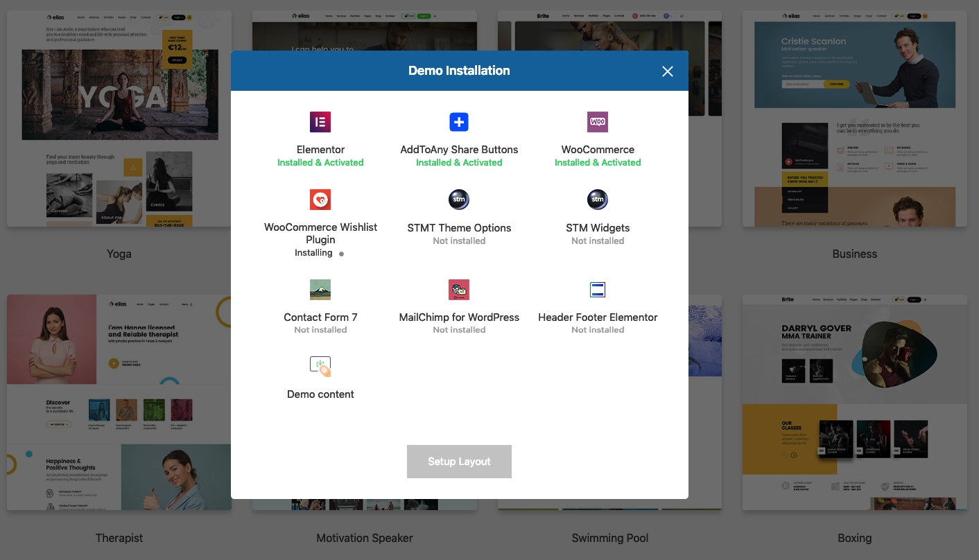
Task: Click the WooCommerce Wishlist Installing status text
Action: pyautogui.click(x=313, y=253)
